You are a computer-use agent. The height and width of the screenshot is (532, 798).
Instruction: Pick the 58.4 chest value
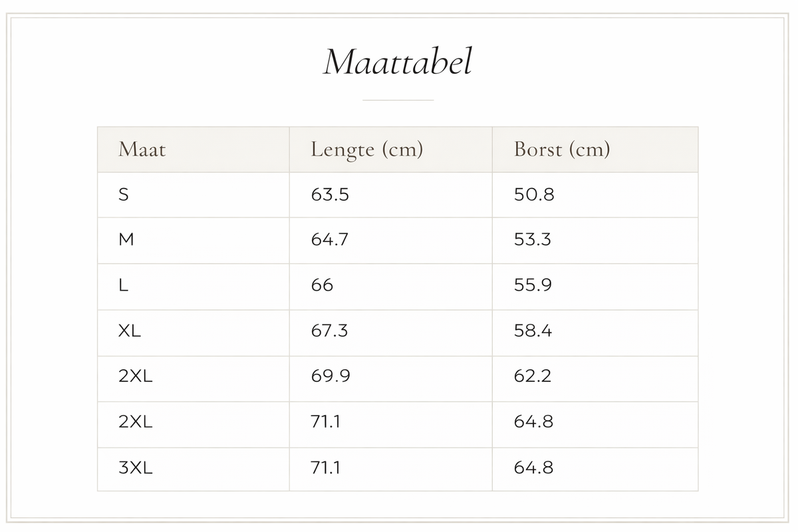pos(533,331)
